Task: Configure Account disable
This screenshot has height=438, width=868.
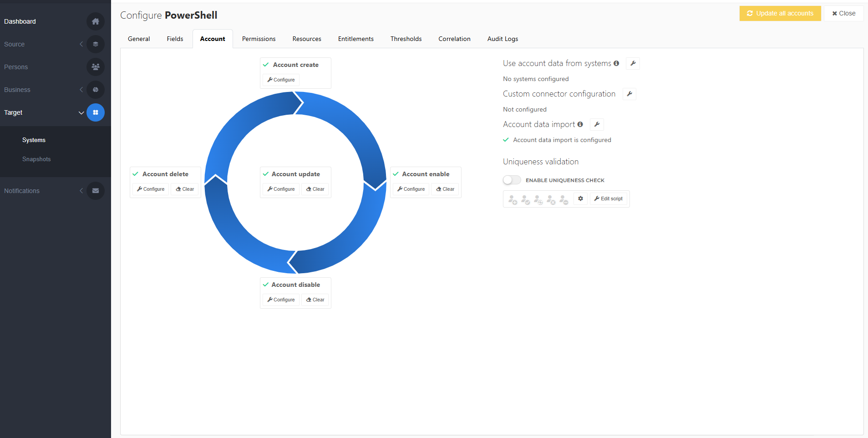Action: click(x=281, y=300)
